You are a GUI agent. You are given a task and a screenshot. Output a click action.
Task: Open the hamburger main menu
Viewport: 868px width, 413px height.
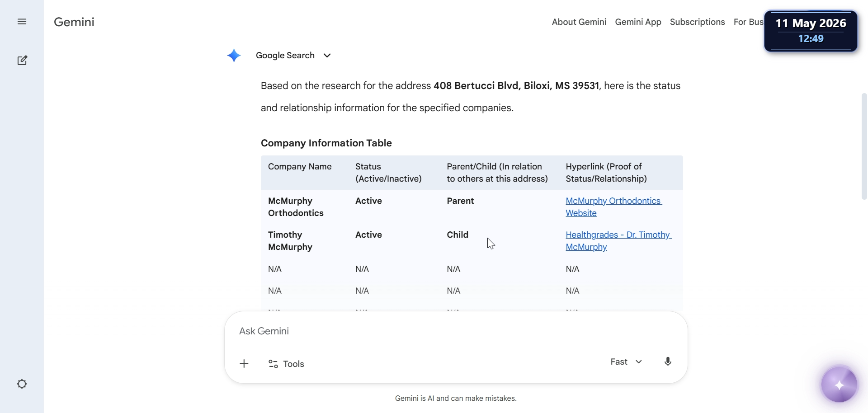(22, 22)
